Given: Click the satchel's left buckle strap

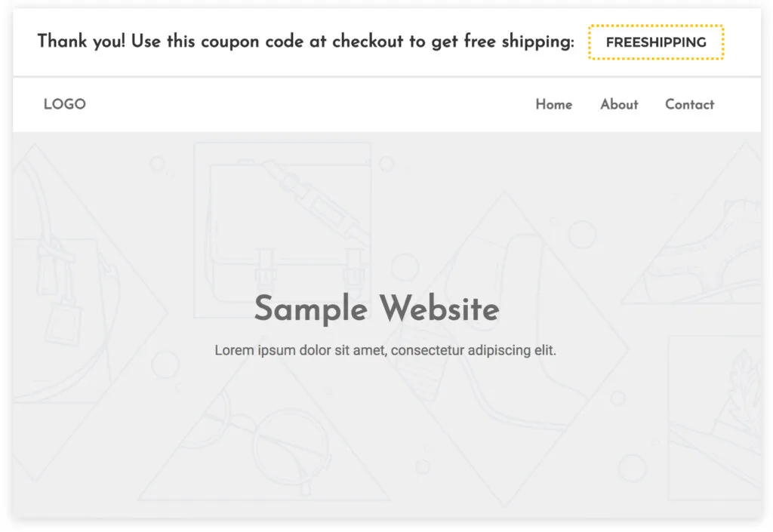Looking at the screenshot, I should 264,268.
